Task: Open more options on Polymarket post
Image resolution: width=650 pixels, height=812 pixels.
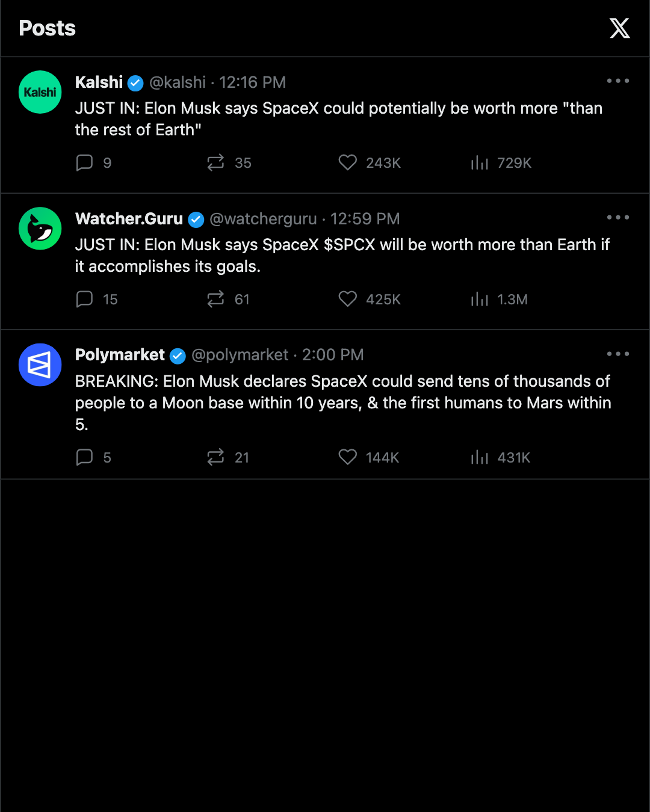Action: coord(618,354)
